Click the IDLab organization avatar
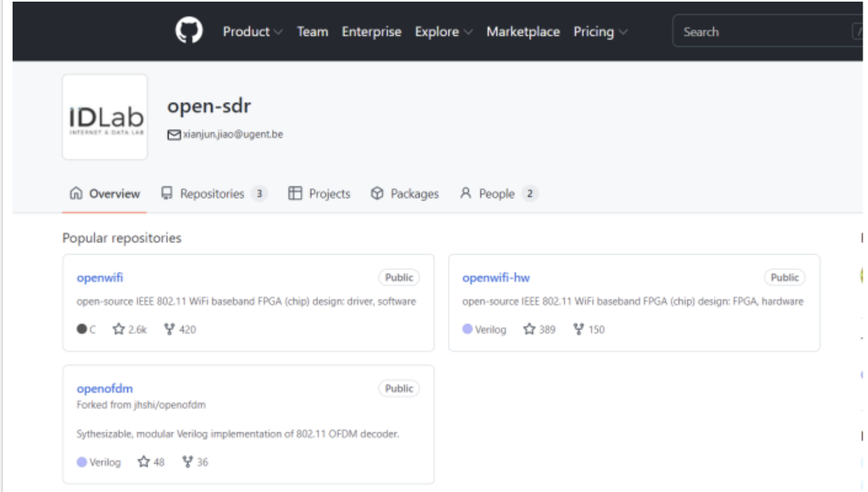This screenshot has height=492, width=868. pyautogui.click(x=105, y=117)
